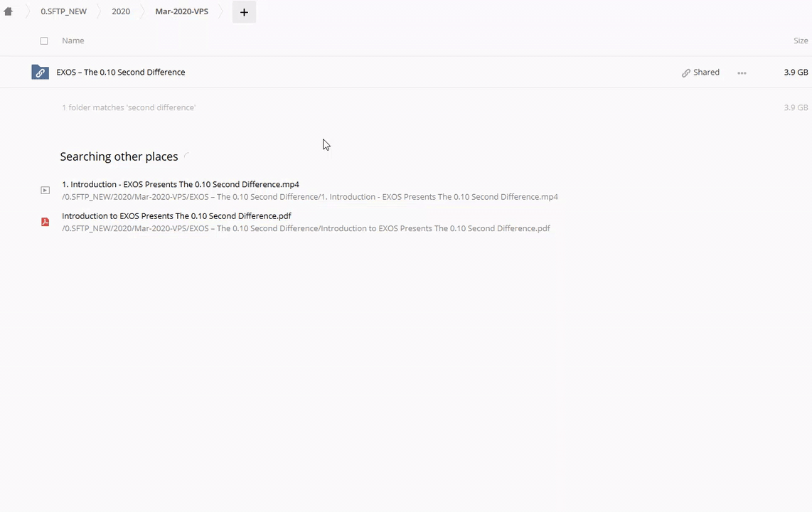Navigate to 0.SFTP_NEW breadcrumb

click(x=63, y=11)
